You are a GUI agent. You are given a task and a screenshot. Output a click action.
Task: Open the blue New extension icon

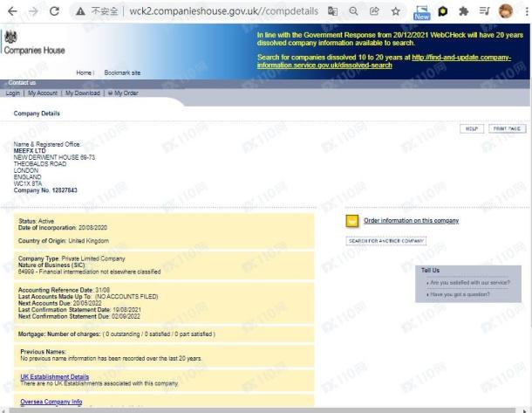[422, 12]
